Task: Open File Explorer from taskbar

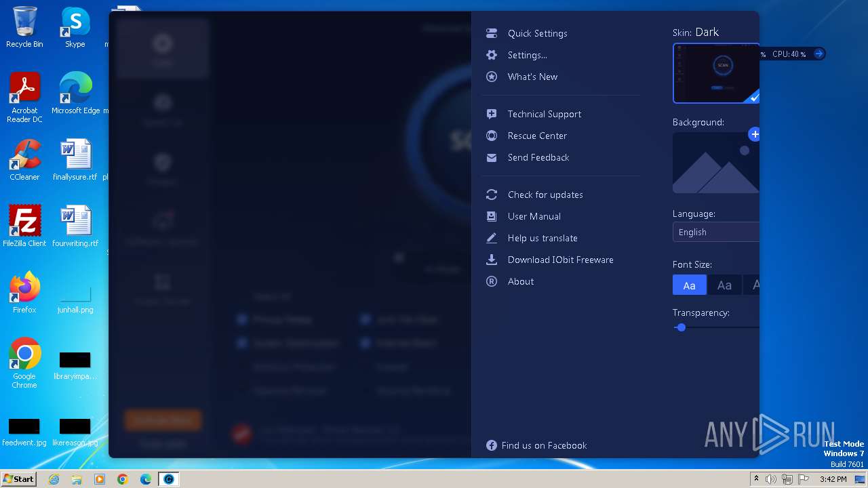Action: pyautogui.click(x=77, y=479)
